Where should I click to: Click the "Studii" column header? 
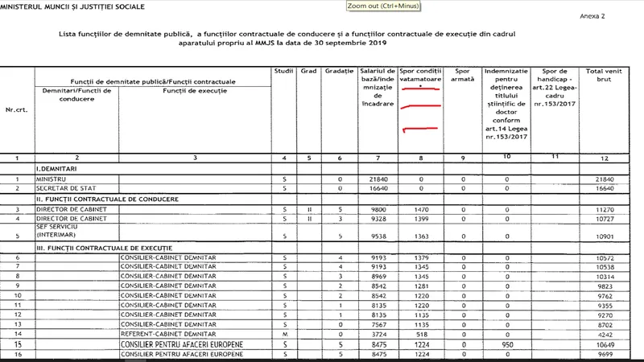pyautogui.click(x=284, y=72)
